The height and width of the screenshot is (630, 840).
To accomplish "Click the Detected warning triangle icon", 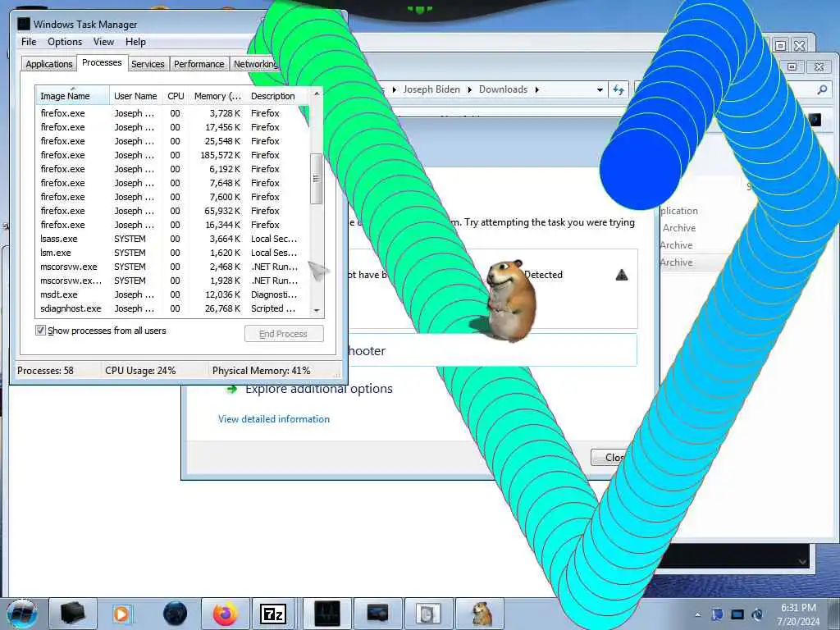I will click(622, 275).
